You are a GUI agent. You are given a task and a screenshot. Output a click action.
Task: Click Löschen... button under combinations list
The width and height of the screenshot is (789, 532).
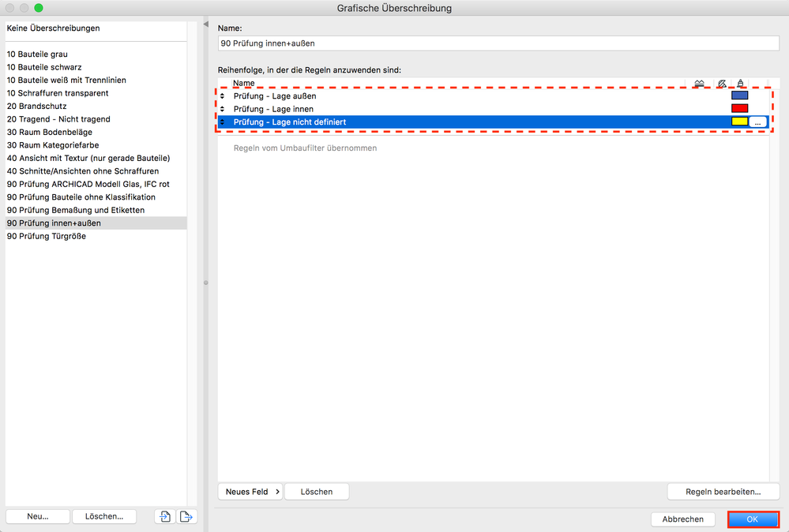[x=104, y=516]
